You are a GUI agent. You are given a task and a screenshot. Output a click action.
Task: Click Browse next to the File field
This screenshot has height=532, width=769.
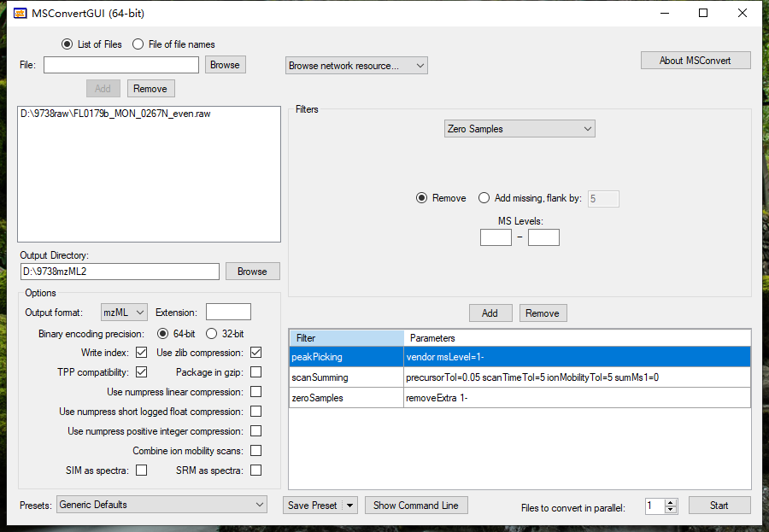click(225, 64)
